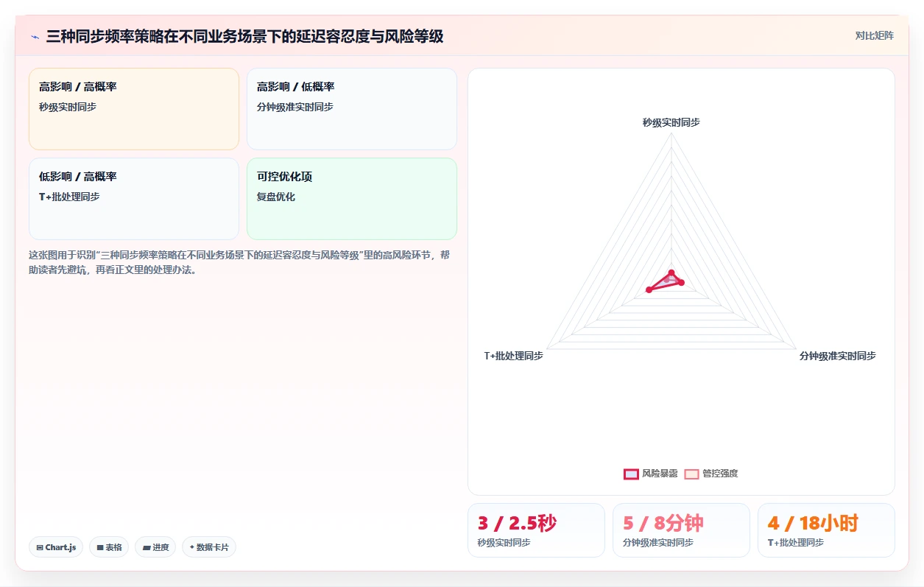Select the 低影响 / 高概率 card
Viewport: 924px width, 587px height.
[134, 199]
